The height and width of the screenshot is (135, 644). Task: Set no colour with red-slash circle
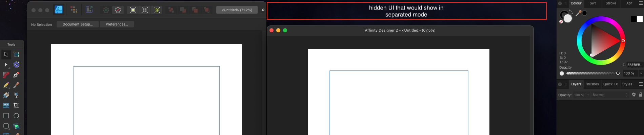coord(561,22)
